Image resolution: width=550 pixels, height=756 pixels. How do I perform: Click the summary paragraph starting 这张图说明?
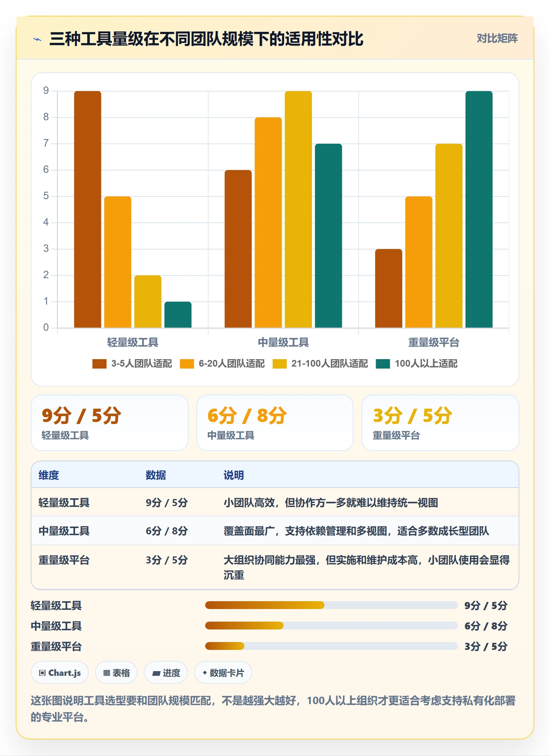pyautogui.click(x=273, y=708)
